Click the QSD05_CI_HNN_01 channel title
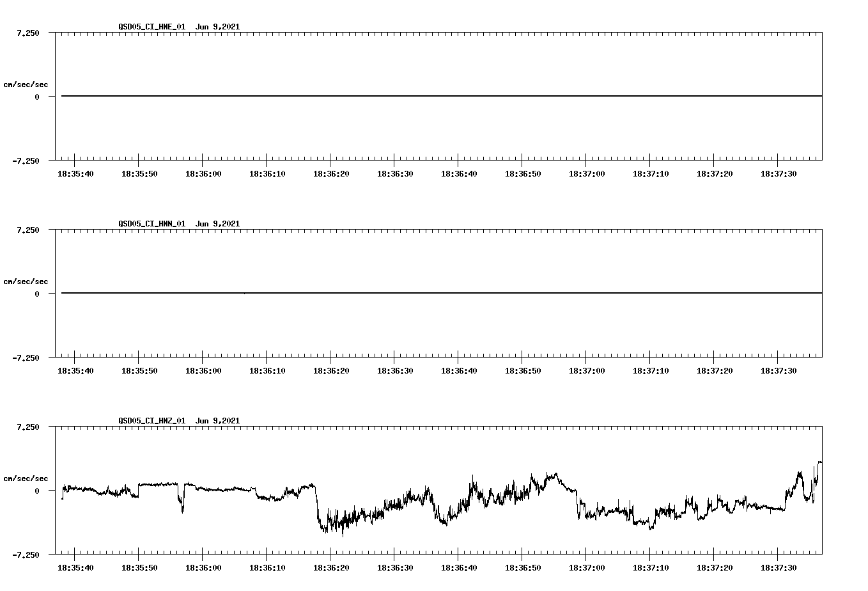Screen dimensions: 868x591 (x=152, y=224)
